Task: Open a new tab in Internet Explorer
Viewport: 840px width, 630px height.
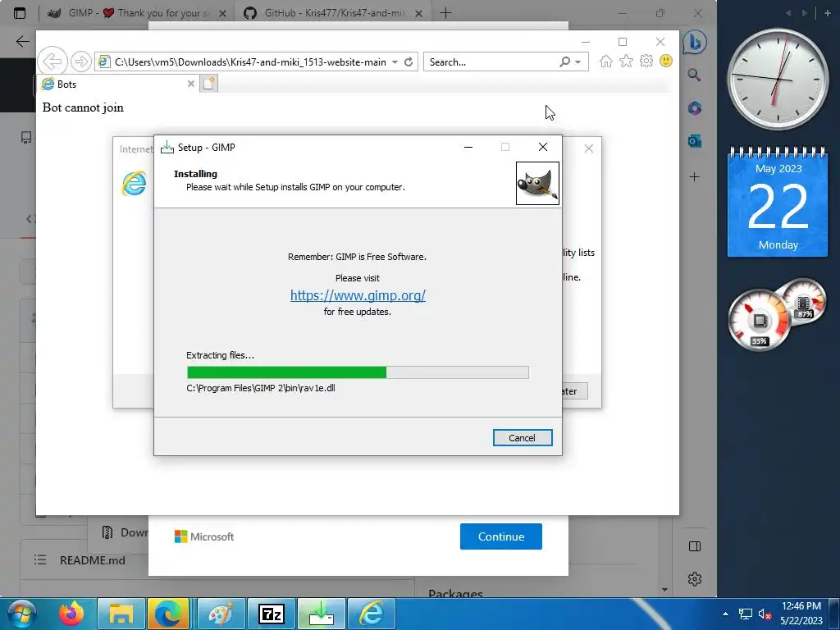Action: tap(209, 84)
